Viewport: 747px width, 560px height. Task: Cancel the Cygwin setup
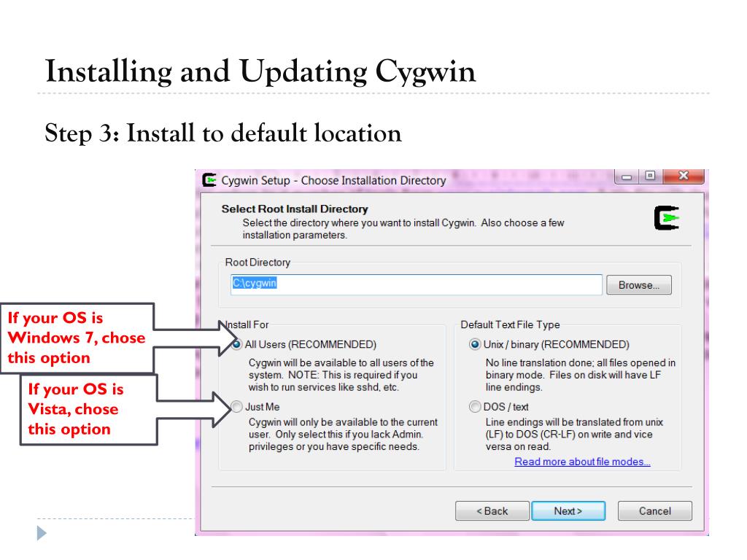(x=655, y=511)
